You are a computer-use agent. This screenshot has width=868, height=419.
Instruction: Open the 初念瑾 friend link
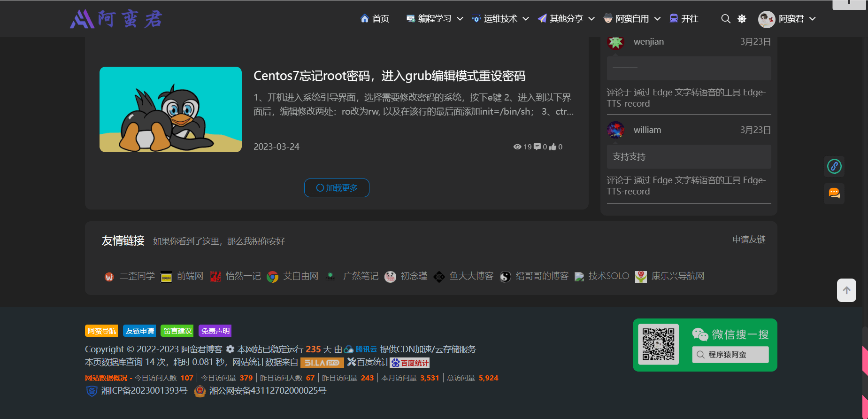pos(406,276)
